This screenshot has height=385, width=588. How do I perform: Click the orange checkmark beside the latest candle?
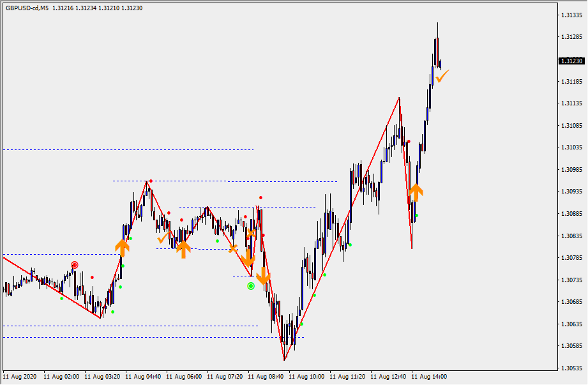[x=442, y=76]
